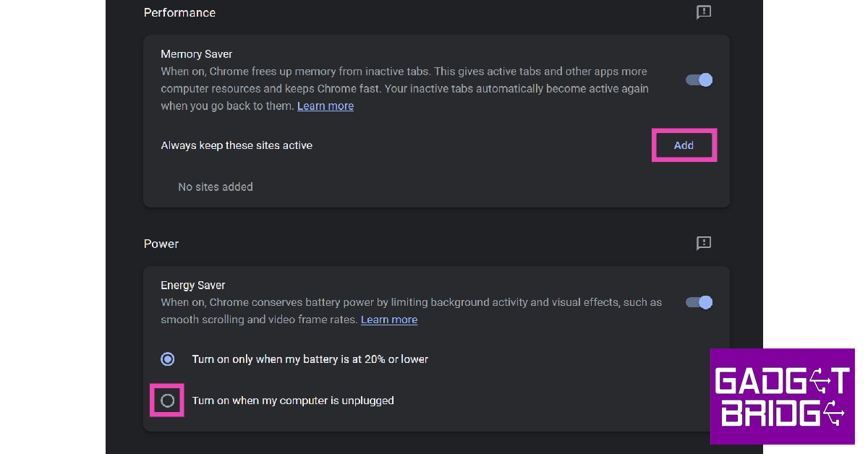Open Learn more link under Energy Saver
Viewport: 868px width, 454px height.
(389, 320)
